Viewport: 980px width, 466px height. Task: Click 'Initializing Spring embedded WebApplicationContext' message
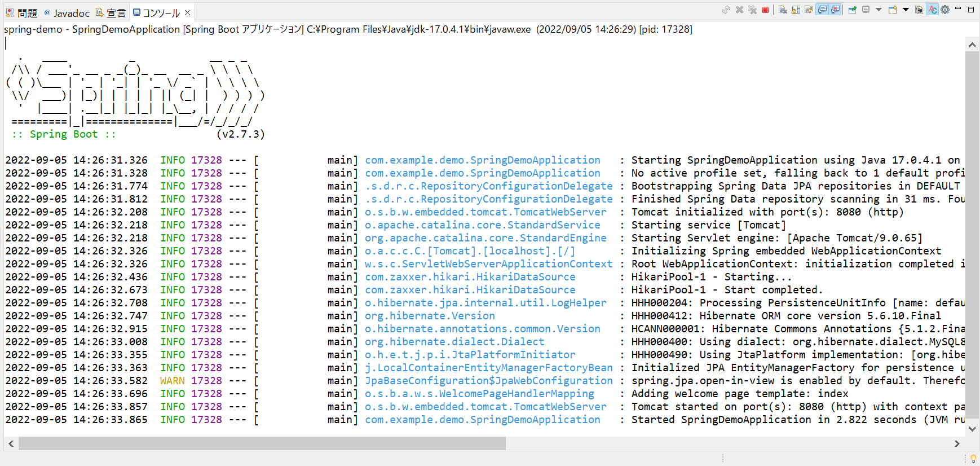(x=786, y=251)
